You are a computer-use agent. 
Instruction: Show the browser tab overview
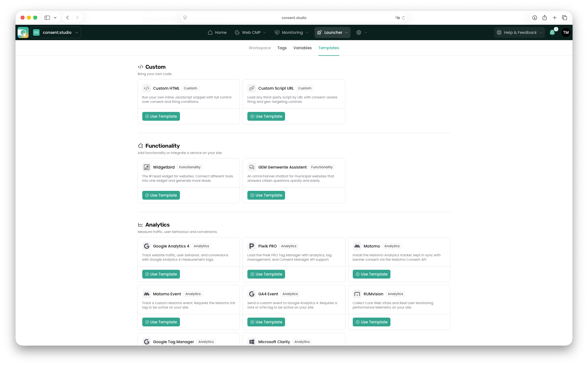click(565, 18)
